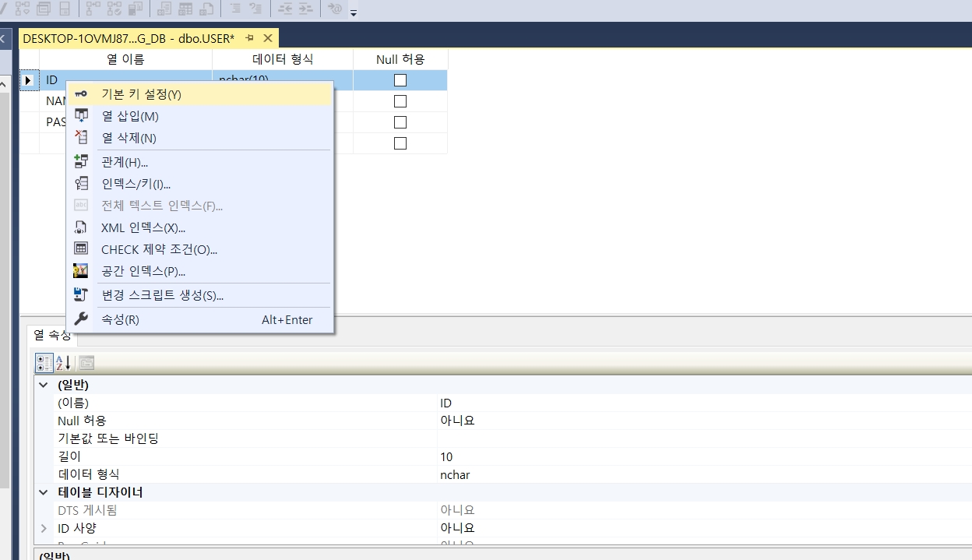Close the dbo.USER* document tab
Image resolution: width=972 pixels, height=560 pixels.
(267, 38)
